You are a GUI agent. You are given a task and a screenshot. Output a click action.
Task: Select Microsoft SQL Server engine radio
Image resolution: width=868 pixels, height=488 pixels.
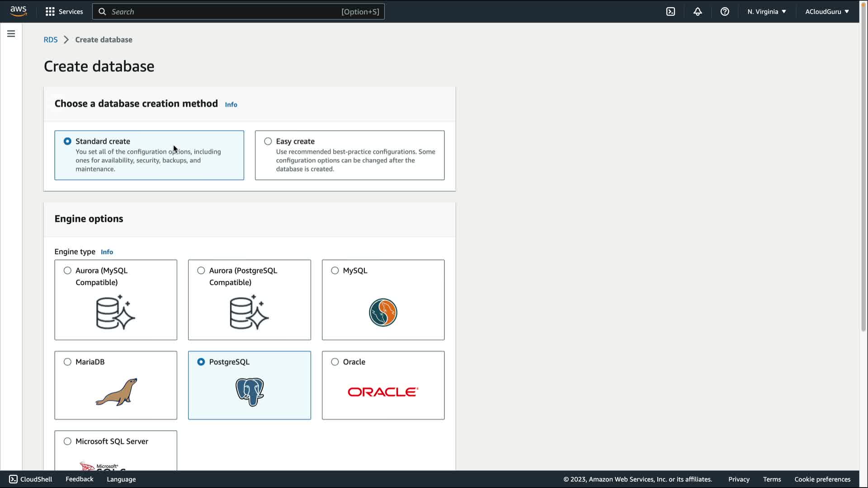click(x=67, y=441)
